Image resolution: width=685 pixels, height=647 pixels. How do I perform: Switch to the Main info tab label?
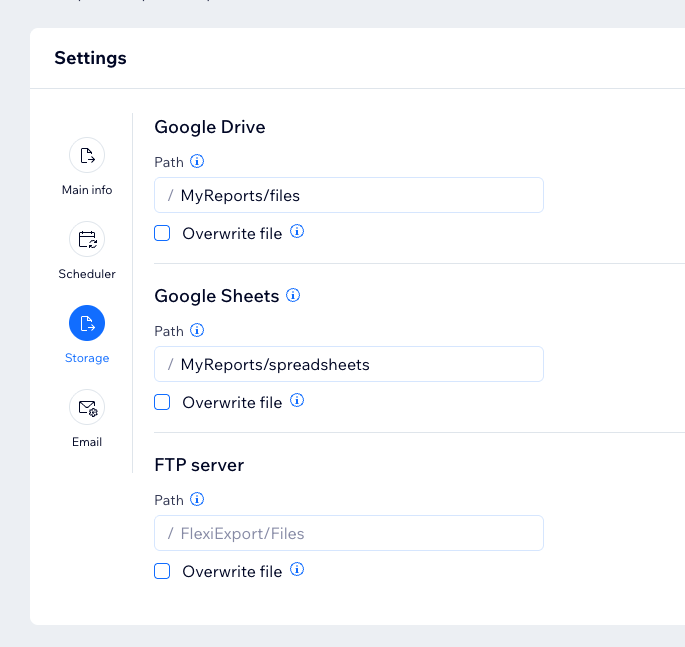click(87, 190)
